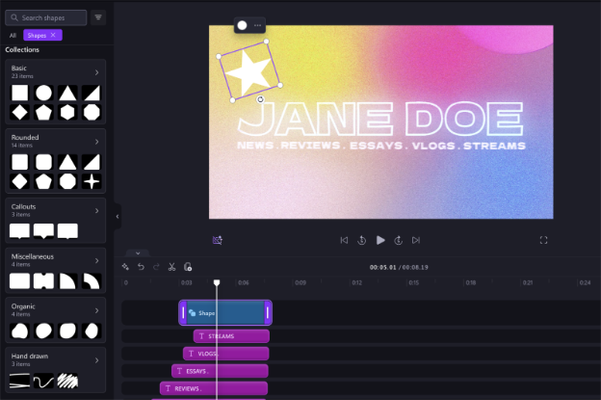Expand the Rounded collection
Image resolution: width=601 pixels, height=400 pixels.
click(97, 142)
